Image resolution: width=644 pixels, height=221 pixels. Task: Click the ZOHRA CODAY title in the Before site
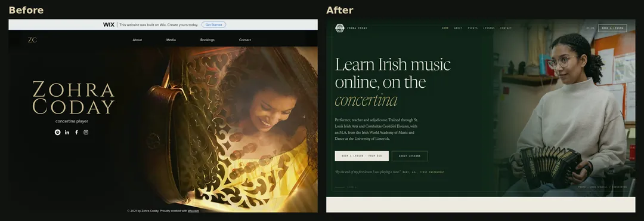73,97
